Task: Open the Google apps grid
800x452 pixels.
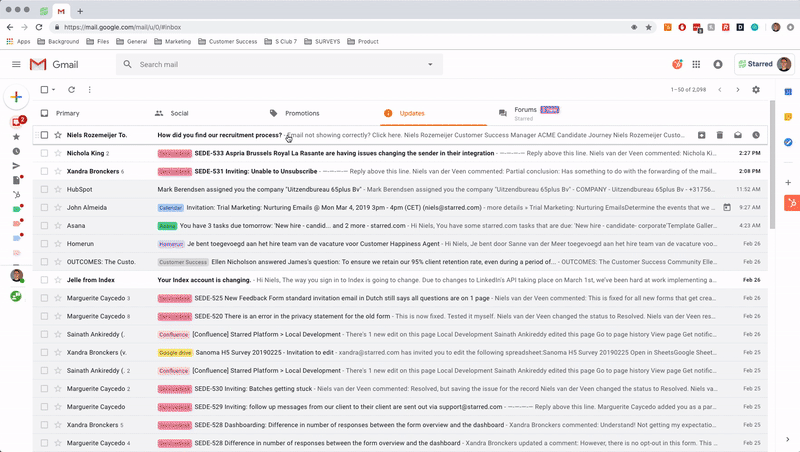Action: coord(696,64)
